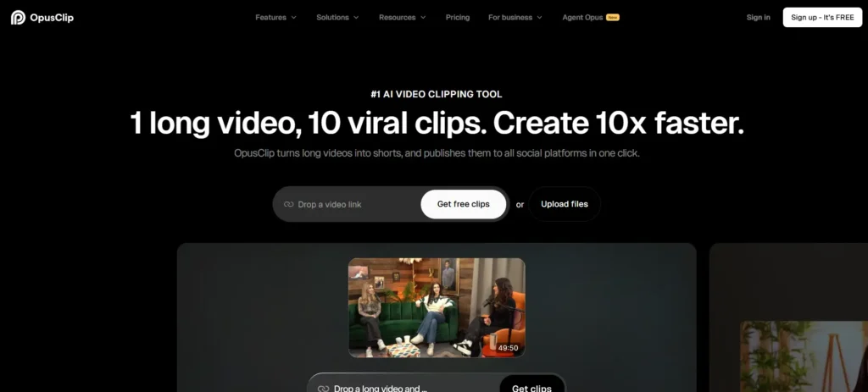The image size is (868, 392).
Task: Click the 49:50 duration label on thumbnail
Action: point(508,348)
